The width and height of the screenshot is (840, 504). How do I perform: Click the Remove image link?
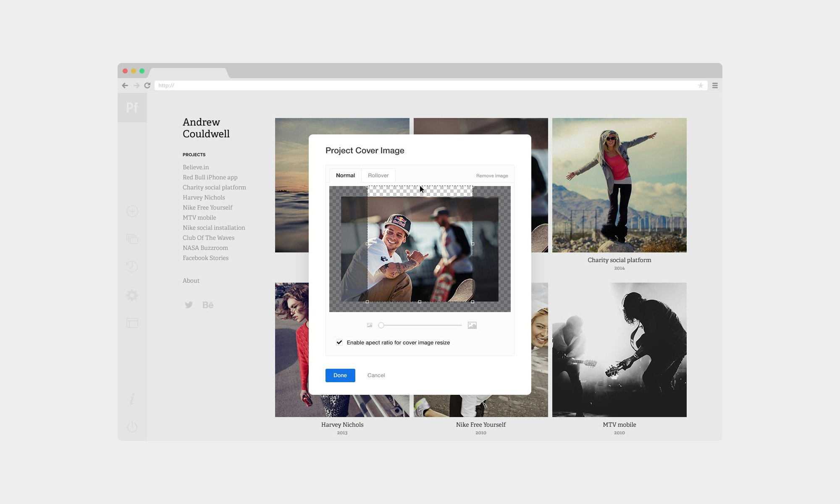[x=492, y=176]
